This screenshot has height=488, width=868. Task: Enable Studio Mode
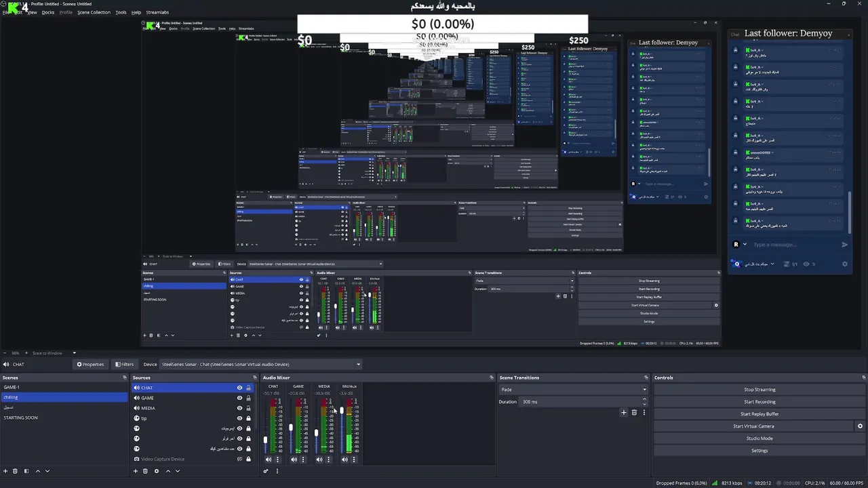pyautogui.click(x=759, y=439)
